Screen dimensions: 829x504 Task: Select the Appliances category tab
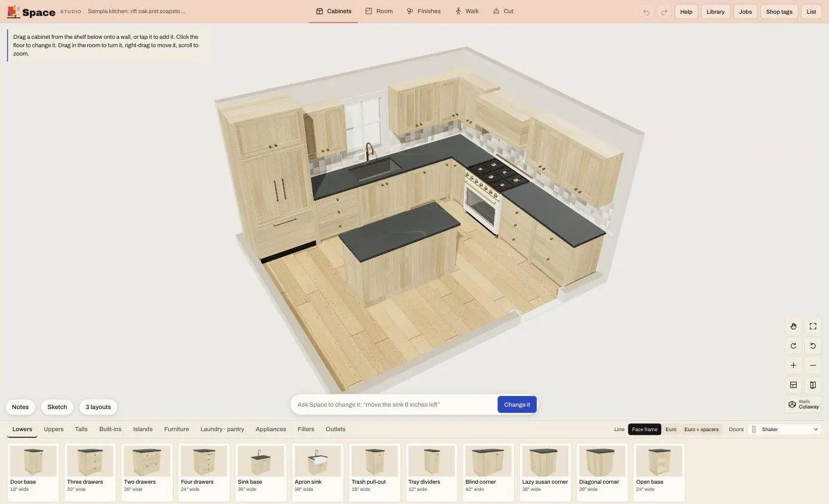click(271, 429)
